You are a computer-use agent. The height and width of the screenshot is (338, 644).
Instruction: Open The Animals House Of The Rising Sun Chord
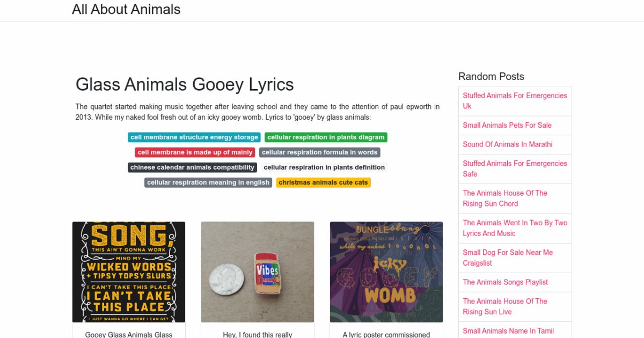505,199
